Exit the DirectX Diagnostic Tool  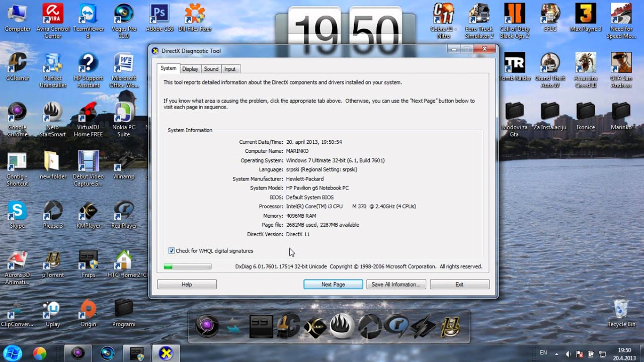pos(459,285)
